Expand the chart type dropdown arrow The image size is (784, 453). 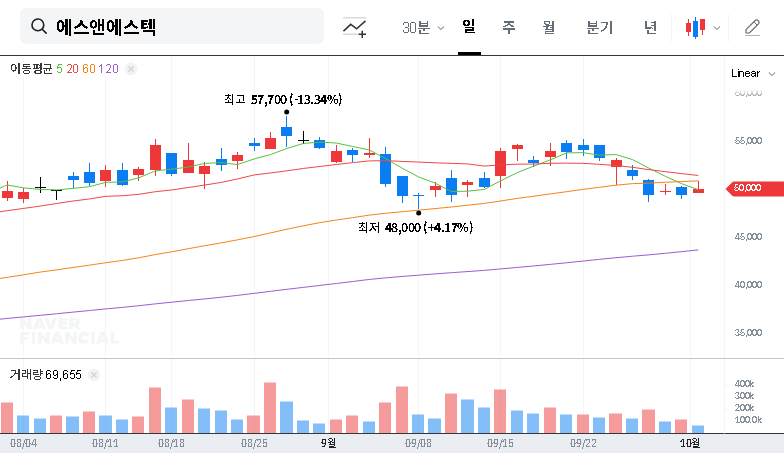pyautogui.click(x=717, y=28)
